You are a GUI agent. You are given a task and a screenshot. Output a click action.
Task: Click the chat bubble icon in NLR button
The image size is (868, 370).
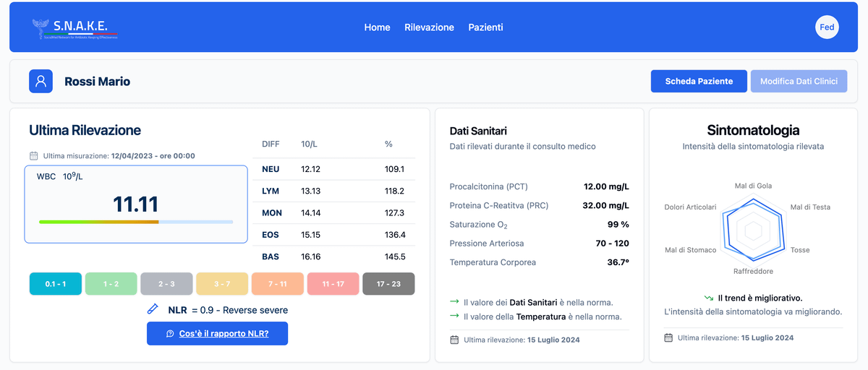coord(170,333)
